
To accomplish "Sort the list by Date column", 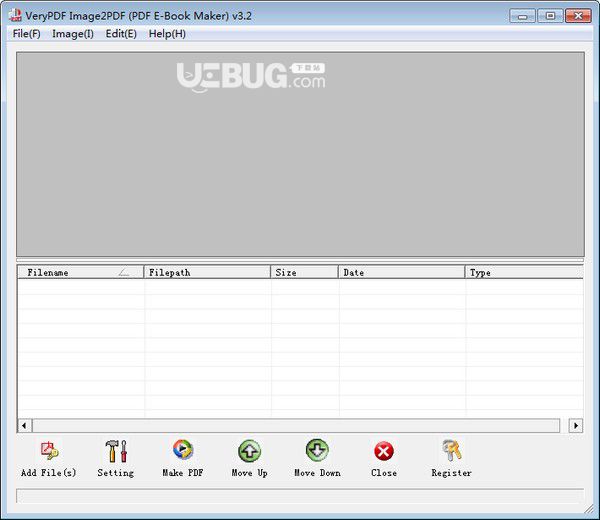I will 402,272.
